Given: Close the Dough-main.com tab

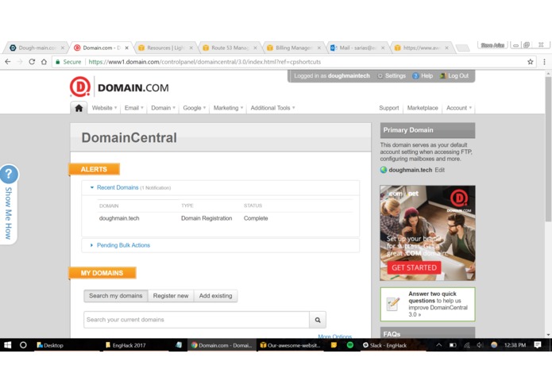Looking at the screenshot, I should [62, 48].
